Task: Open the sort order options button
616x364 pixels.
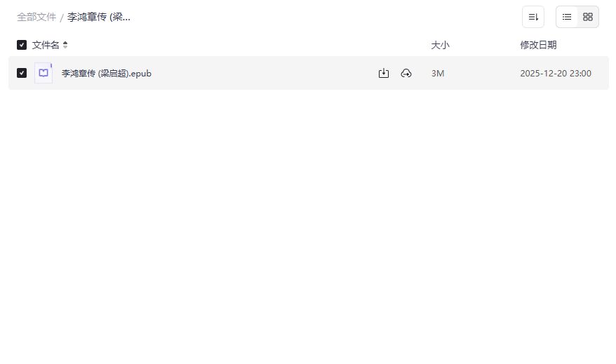Action: 533,17
